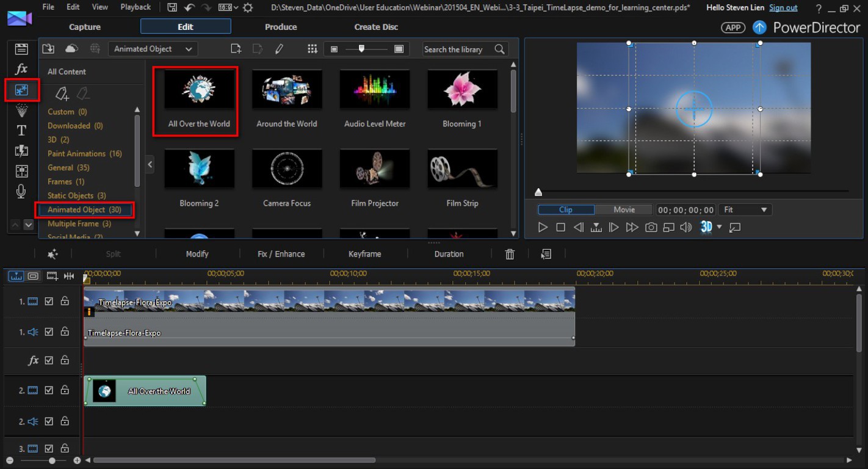The height and width of the screenshot is (469, 868).
Task: Click the save project icon
Action: [x=172, y=7]
